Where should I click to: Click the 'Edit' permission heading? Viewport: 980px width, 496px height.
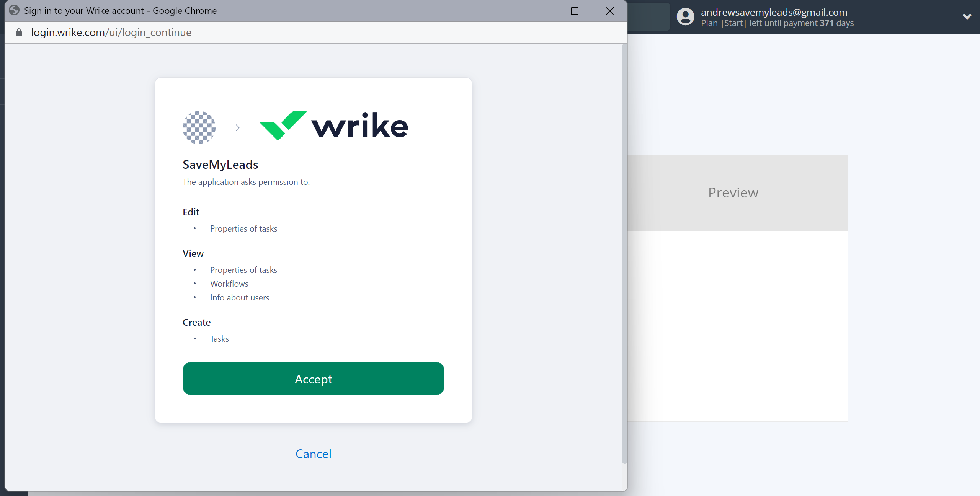coord(191,212)
